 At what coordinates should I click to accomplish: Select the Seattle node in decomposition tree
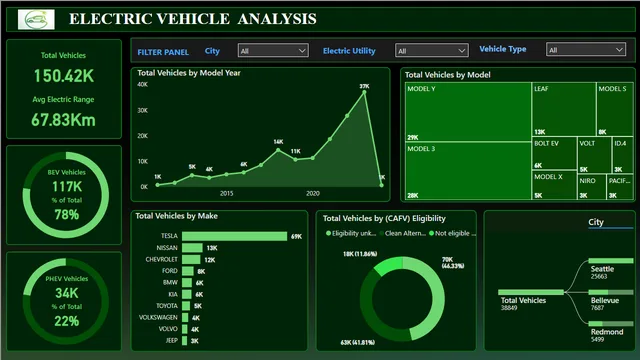coord(611,260)
